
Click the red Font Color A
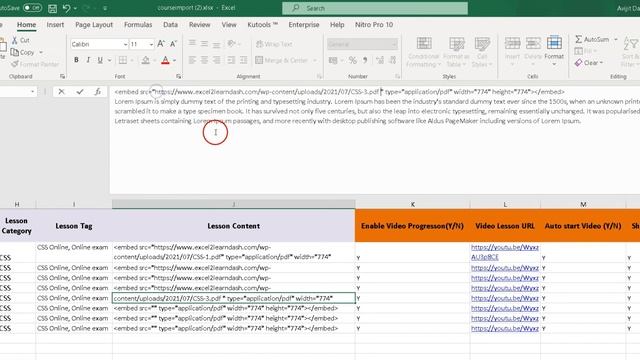[165, 60]
